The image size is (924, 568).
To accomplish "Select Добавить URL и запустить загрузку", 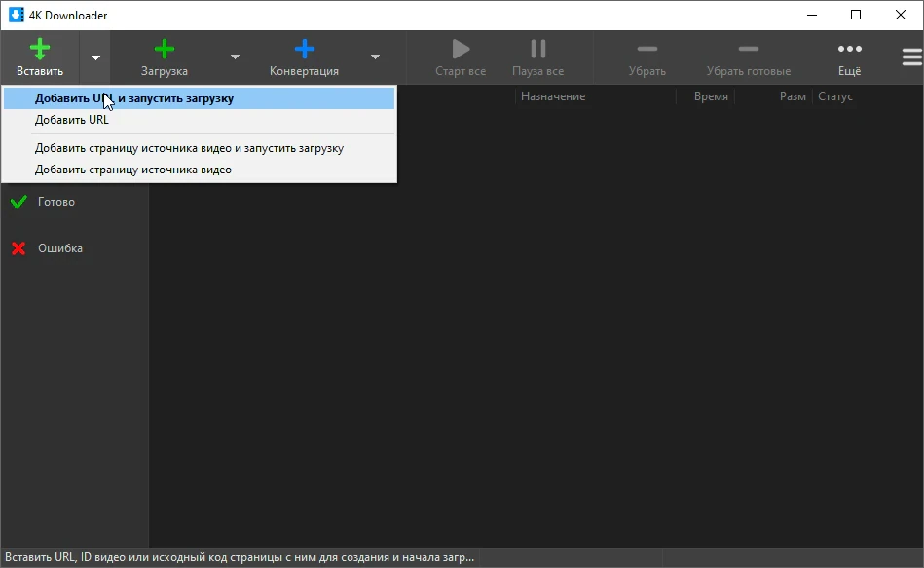I will click(200, 98).
